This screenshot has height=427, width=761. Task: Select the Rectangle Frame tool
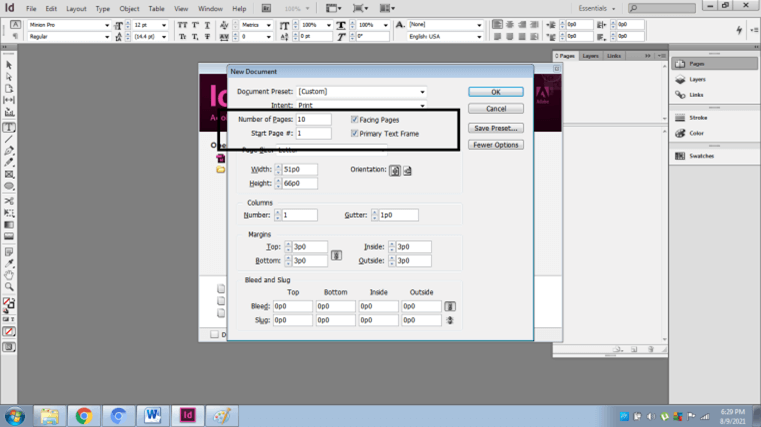click(9, 174)
